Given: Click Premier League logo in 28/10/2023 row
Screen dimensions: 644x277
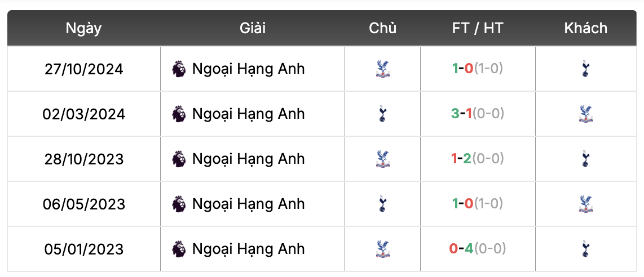Looking at the screenshot, I should (179, 159).
